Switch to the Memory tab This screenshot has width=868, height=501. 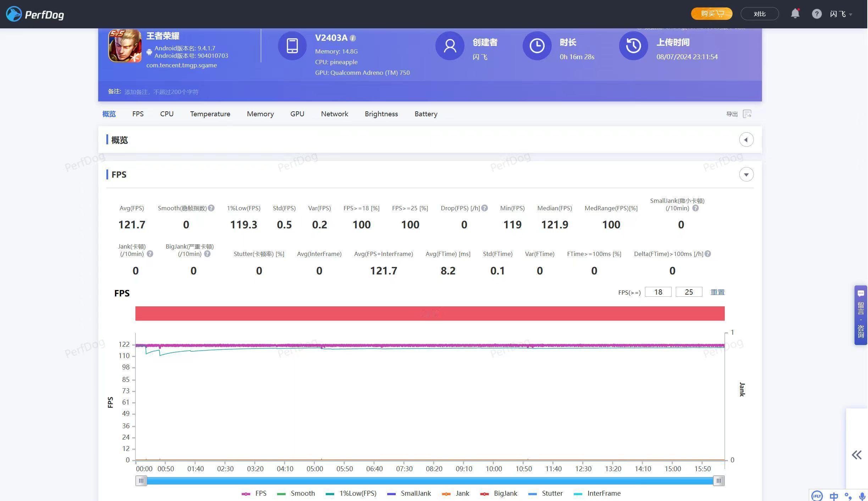tap(260, 114)
